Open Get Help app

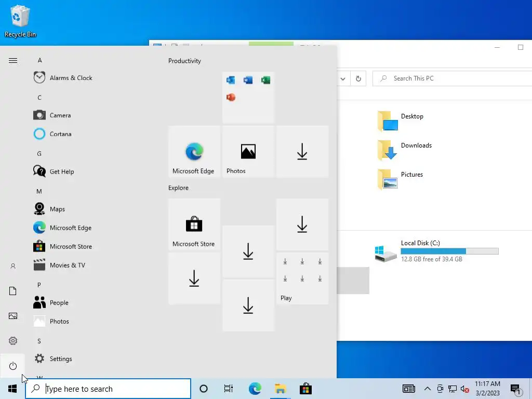[x=54, y=171]
